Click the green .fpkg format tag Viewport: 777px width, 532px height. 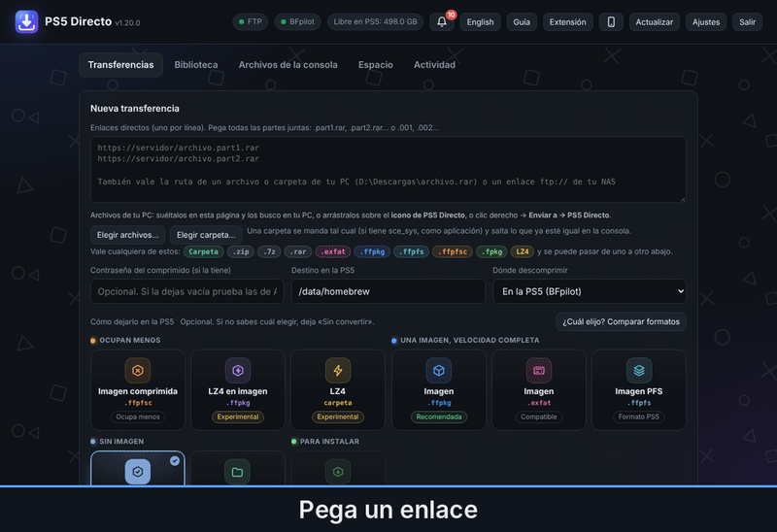tap(491, 251)
